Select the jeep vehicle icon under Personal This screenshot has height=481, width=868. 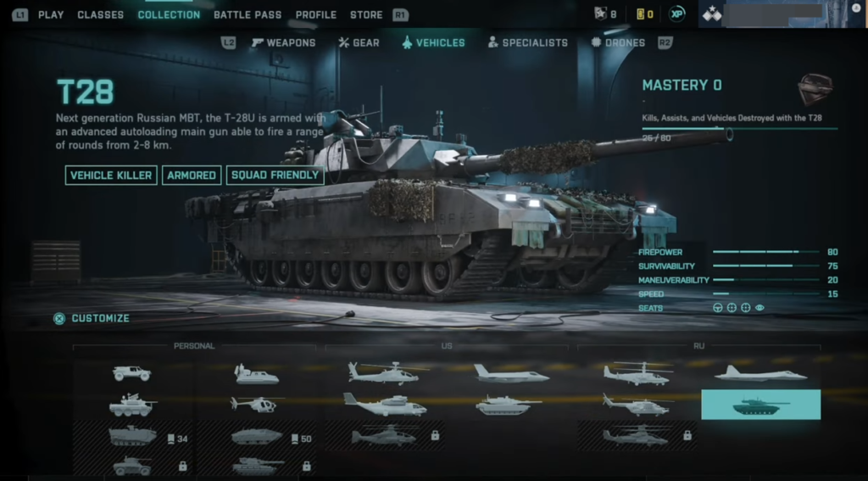click(x=131, y=373)
